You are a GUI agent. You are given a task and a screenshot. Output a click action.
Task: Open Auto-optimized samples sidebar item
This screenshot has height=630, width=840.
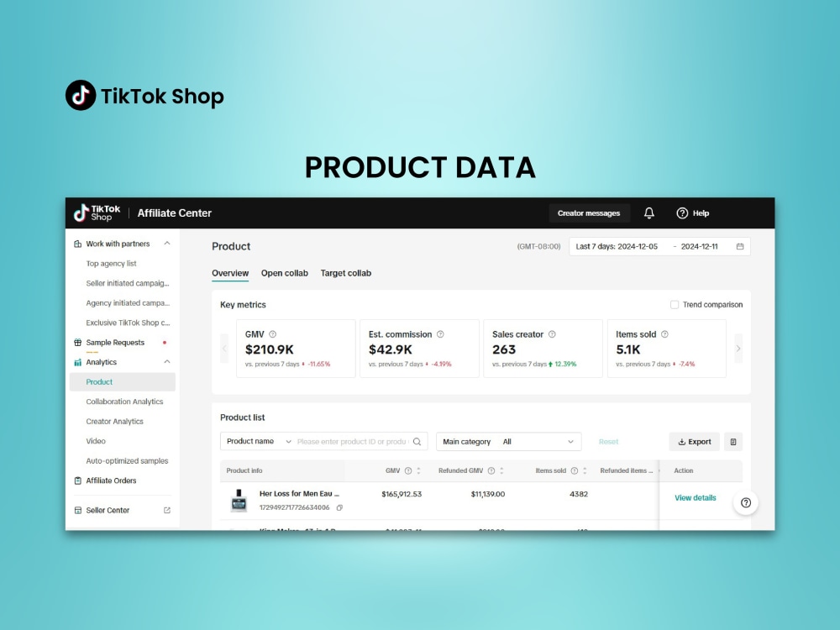[127, 460]
